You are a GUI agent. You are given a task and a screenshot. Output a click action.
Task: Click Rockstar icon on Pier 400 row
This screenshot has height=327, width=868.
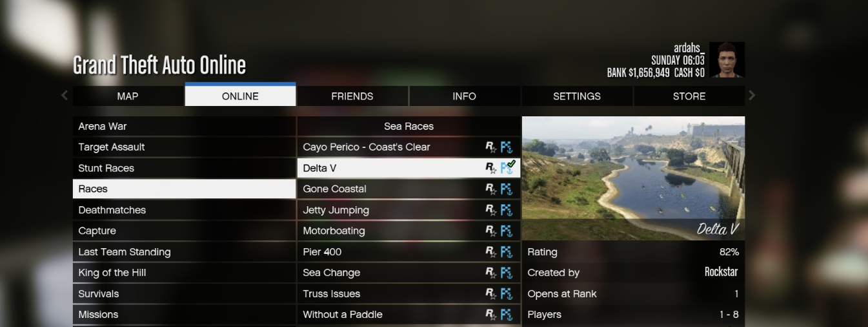[x=491, y=252]
